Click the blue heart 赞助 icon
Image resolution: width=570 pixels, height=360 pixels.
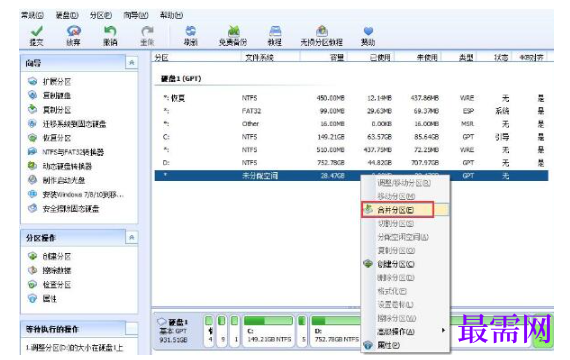coord(368,31)
